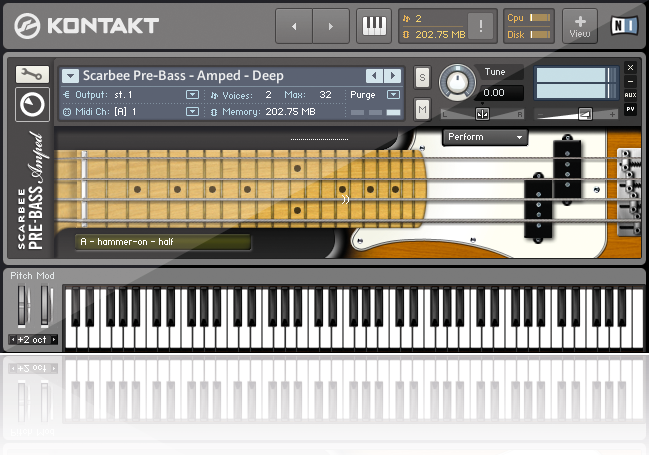Click the exclamation panic button
The image size is (649, 455).
coord(481,26)
